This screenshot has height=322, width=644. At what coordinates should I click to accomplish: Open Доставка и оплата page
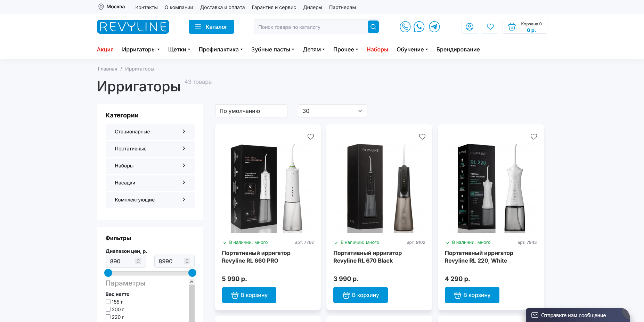click(x=222, y=7)
